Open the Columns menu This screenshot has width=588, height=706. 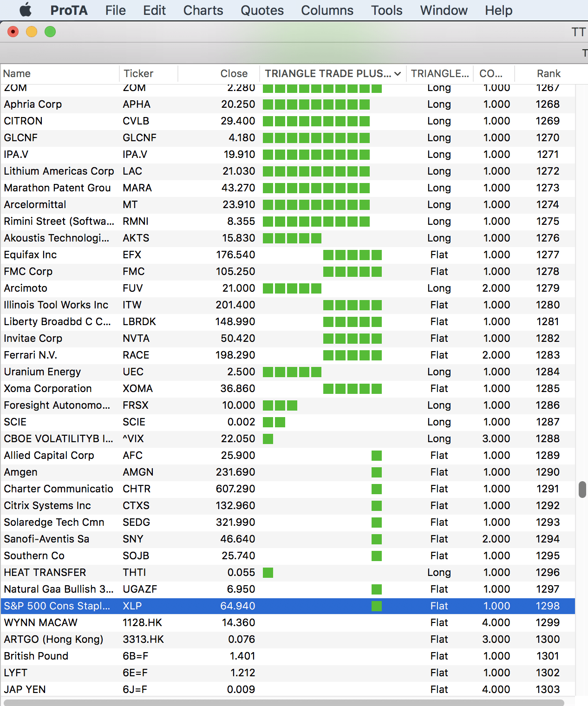point(327,10)
